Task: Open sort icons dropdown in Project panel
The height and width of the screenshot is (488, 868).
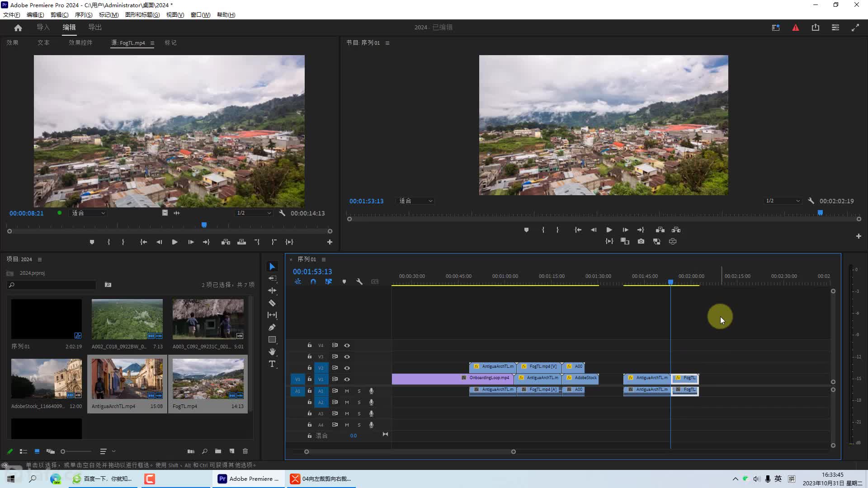Action: pyautogui.click(x=107, y=451)
